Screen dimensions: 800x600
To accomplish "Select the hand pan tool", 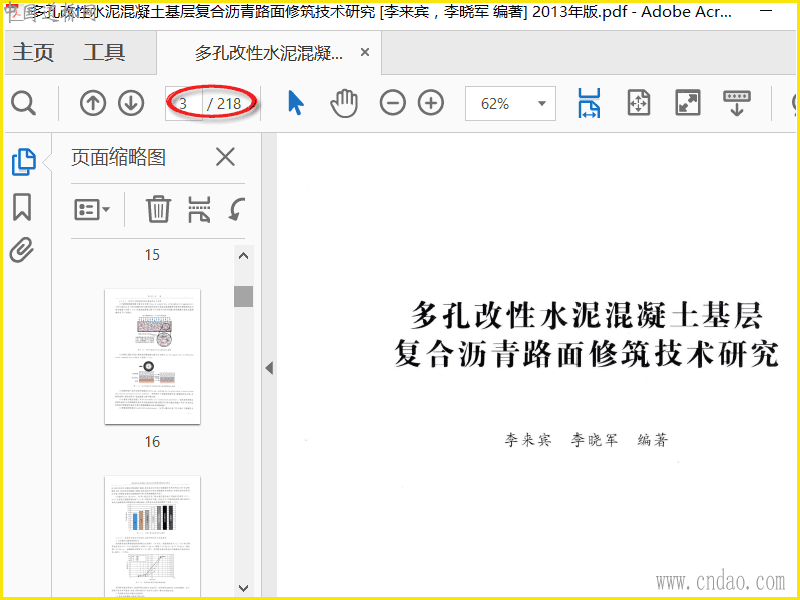I will click(x=344, y=103).
